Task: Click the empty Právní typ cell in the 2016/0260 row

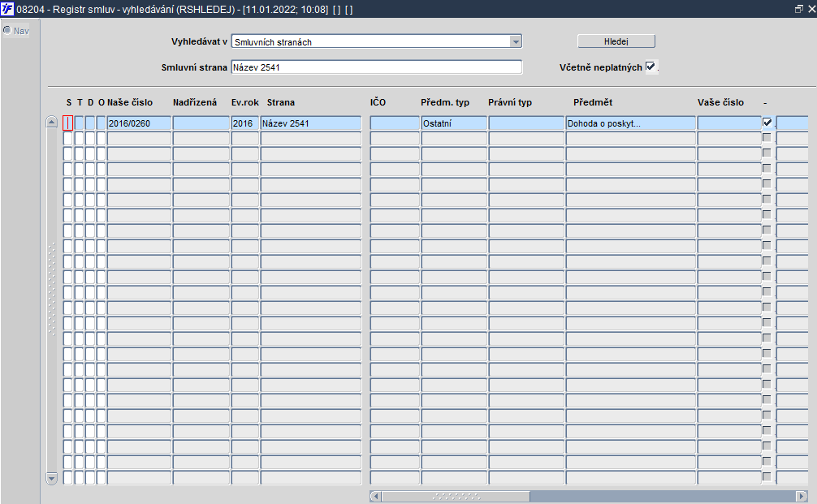Action: (x=526, y=123)
